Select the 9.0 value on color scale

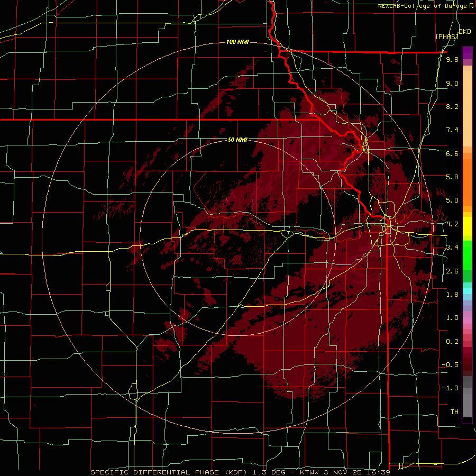pos(452,83)
